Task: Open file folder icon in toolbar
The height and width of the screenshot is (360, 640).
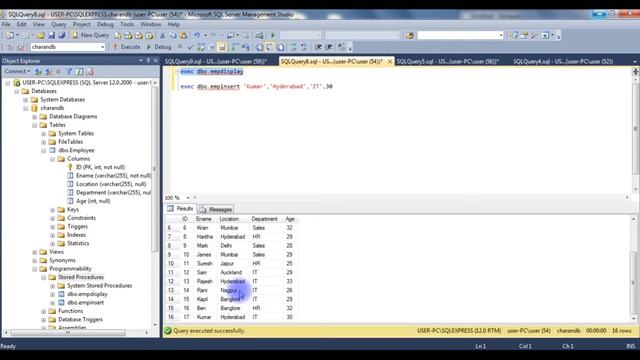Action: tap(40, 36)
